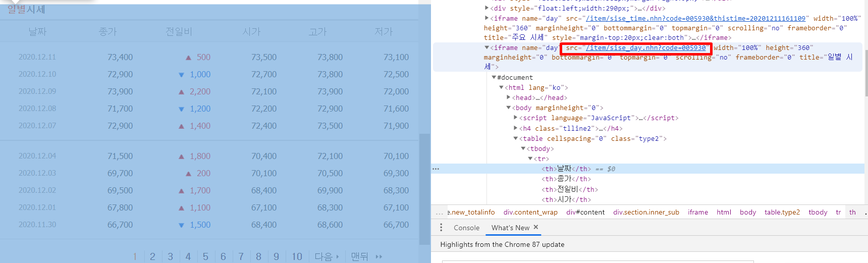Open the sise_time.nhn source link
868x263 pixels.
tap(695, 18)
